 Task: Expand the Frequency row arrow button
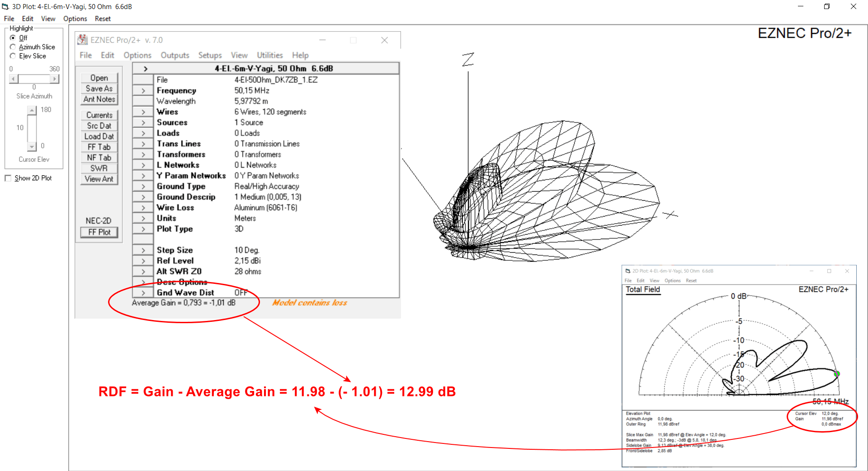[143, 90]
